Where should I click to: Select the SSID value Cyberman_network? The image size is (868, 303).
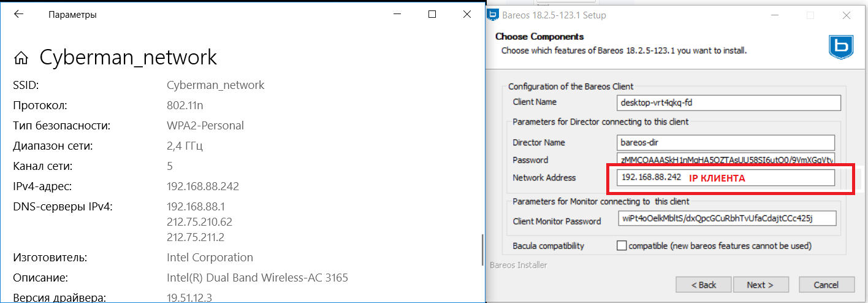[x=215, y=85]
